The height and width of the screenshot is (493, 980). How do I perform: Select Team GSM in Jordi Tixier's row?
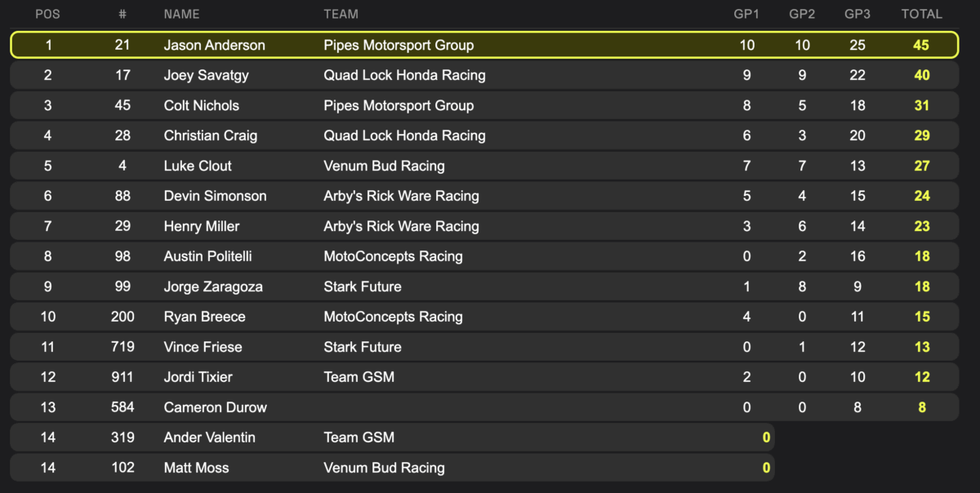[359, 378]
